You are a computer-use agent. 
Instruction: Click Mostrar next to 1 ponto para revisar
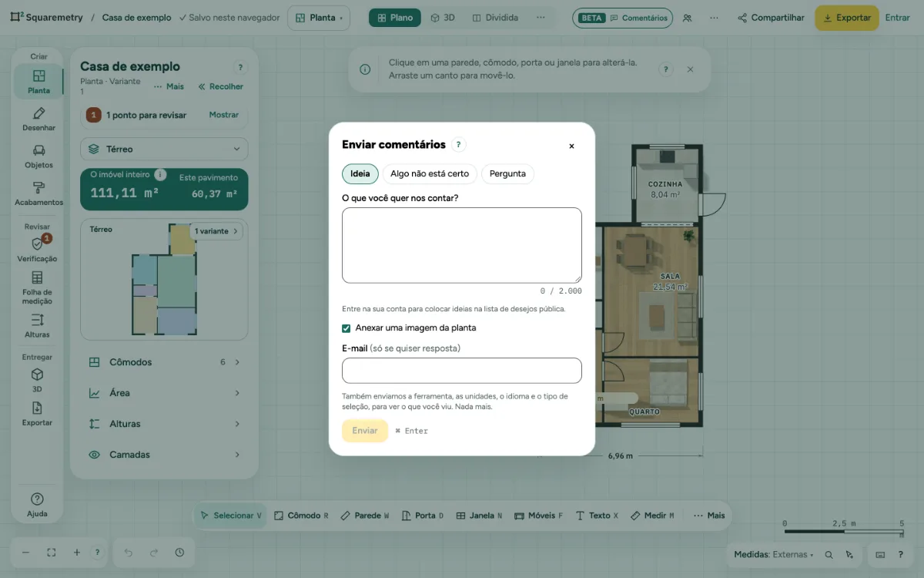(x=224, y=115)
